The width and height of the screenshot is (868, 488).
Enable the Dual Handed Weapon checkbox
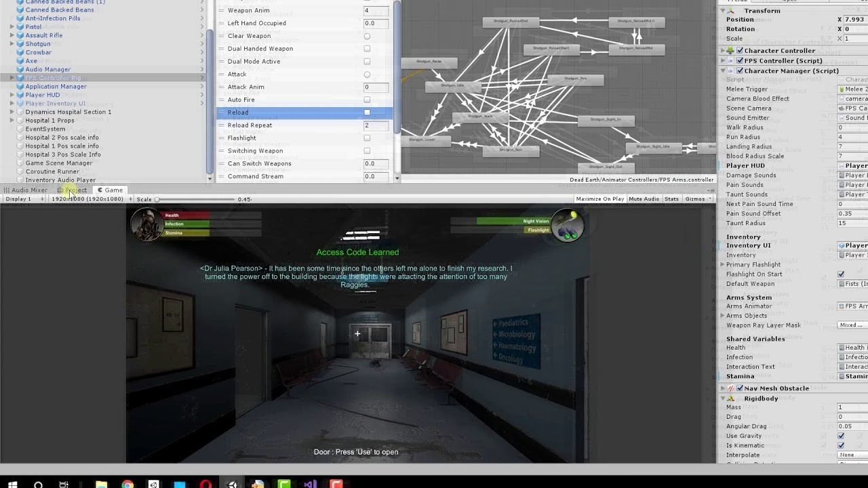point(367,49)
